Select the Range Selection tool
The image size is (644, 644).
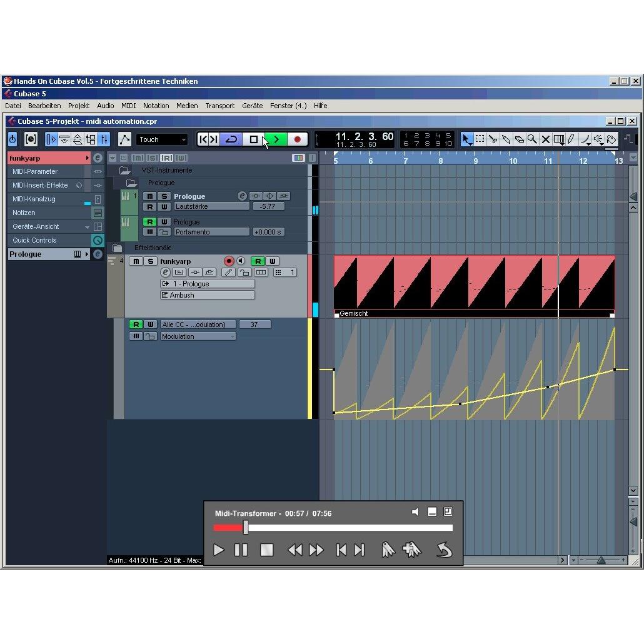point(480,139)
